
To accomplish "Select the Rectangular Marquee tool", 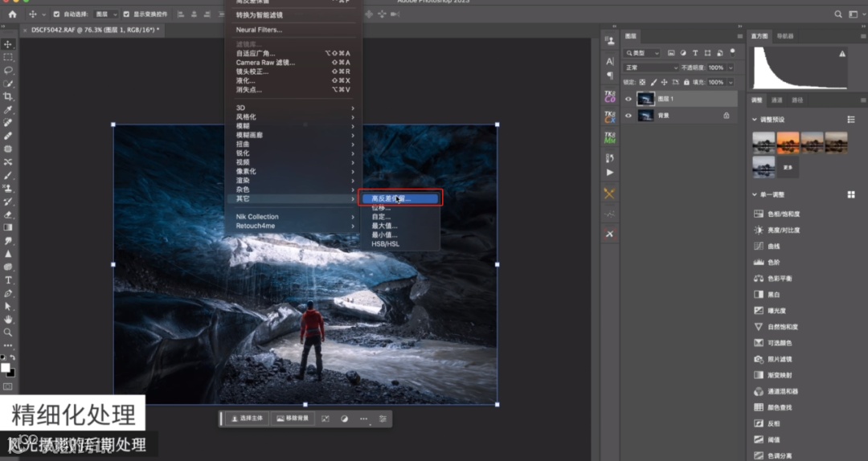I will pyautogui.click(x=8, y=57).
